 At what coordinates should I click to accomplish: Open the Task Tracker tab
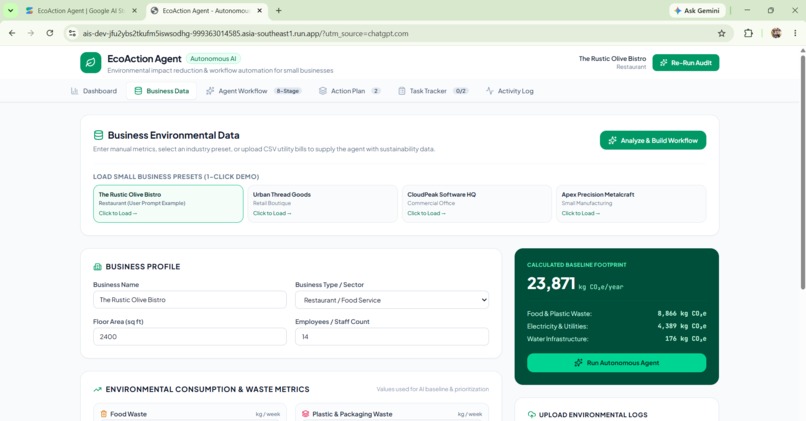[433, 91]
